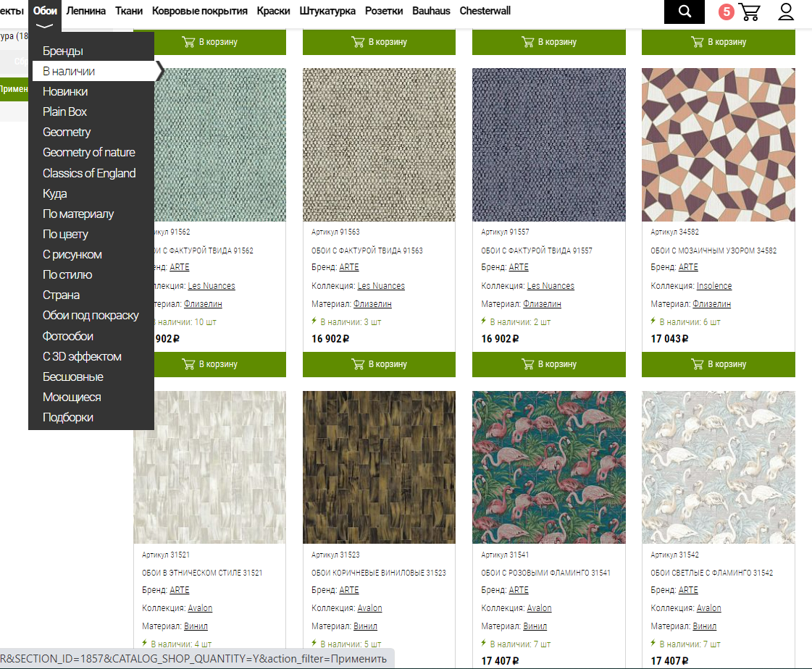
Task: Open the shopping cart with 5 items
Action: click(749, 12)
